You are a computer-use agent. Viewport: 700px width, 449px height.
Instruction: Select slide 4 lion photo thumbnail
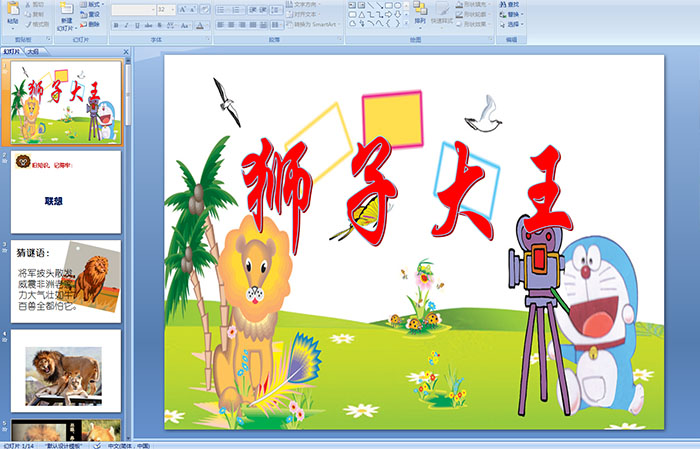click(x=66, y=371)
